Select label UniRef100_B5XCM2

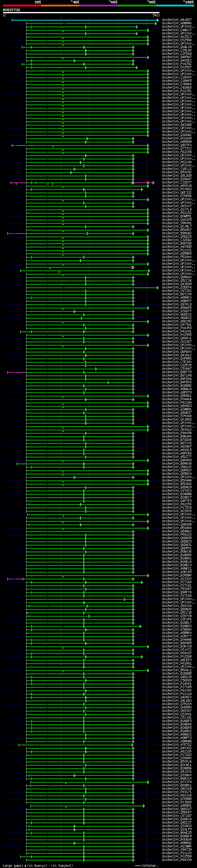click(177, 172)
